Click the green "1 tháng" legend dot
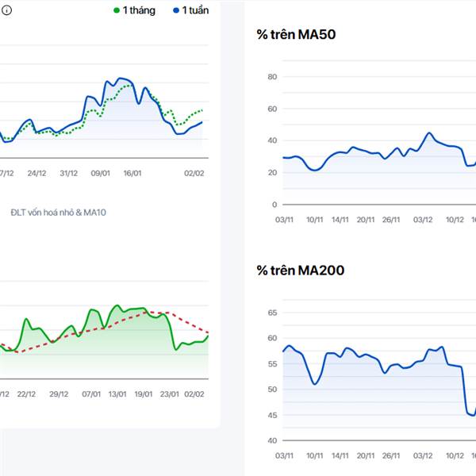The height and width of the screenshot is (476, 476). click(x=117, y=10)
